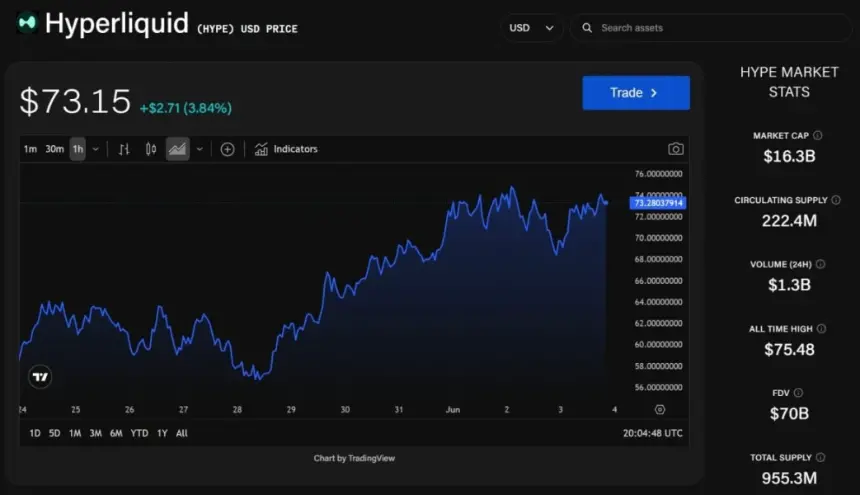This screenshot has height=495, width=860.
Task: Select the 1D date range
Action: (35, 433)
